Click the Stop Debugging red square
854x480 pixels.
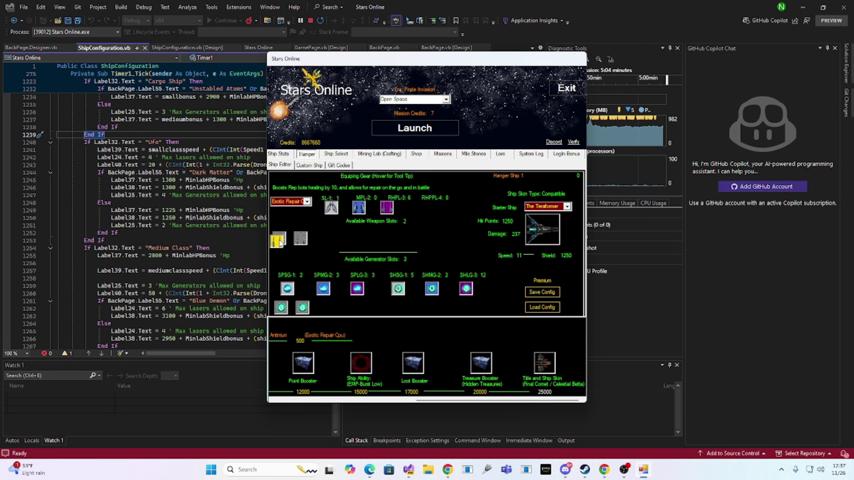310,21
